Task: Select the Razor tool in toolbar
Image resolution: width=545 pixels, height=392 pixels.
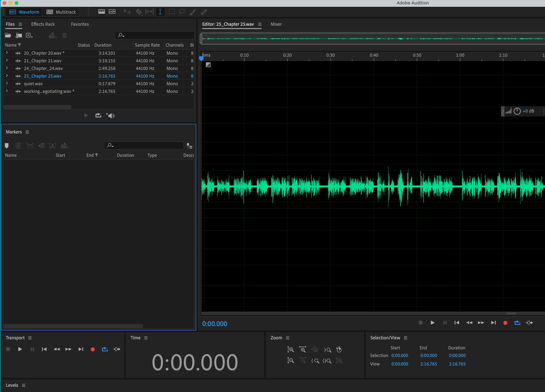Action: 139,12
